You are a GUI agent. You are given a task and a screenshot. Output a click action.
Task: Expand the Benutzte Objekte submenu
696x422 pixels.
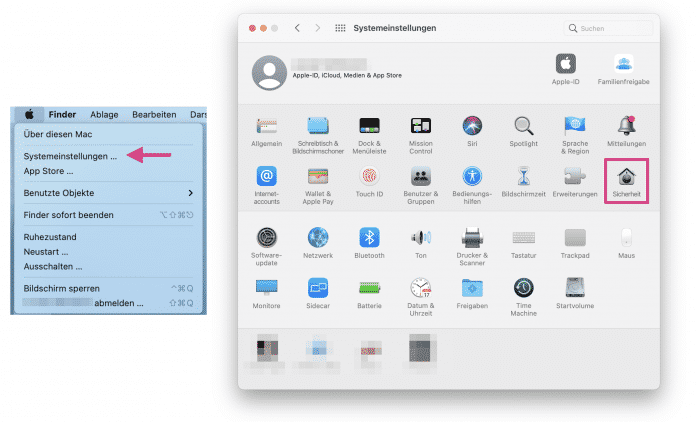click(107, 192)
